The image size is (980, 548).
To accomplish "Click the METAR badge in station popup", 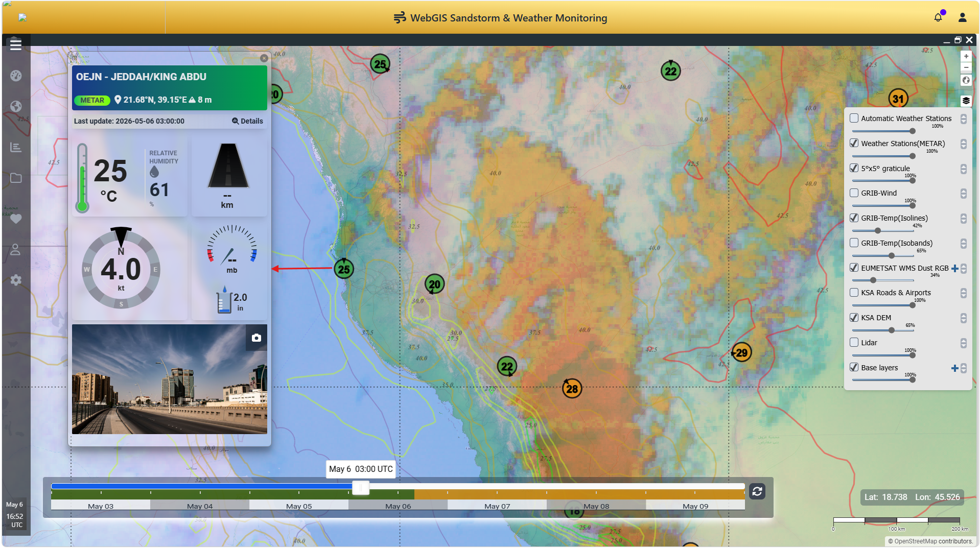I will pos(92,100).
